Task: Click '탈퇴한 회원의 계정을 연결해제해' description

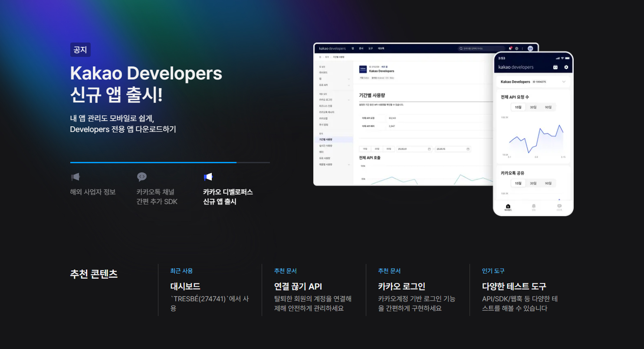Action: coord(313,303)
